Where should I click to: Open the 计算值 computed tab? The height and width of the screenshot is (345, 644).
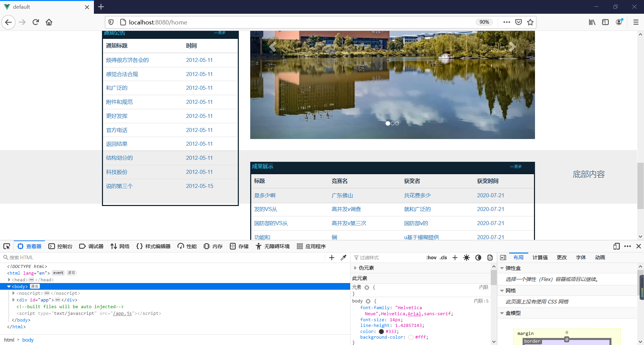tap(540, 258)
